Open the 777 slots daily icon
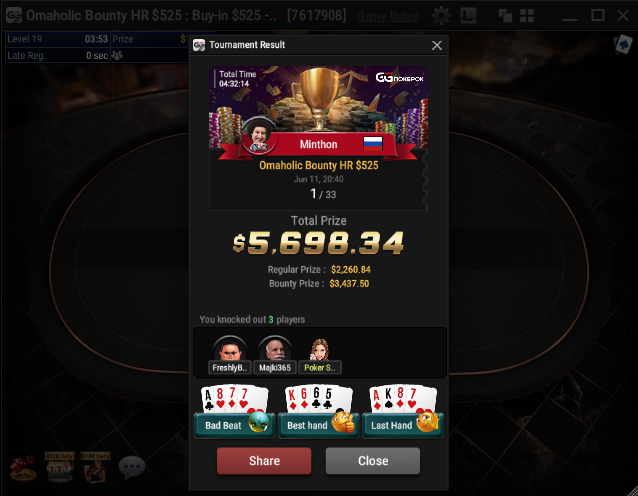 pyautogui.click(x=59, y=467)
